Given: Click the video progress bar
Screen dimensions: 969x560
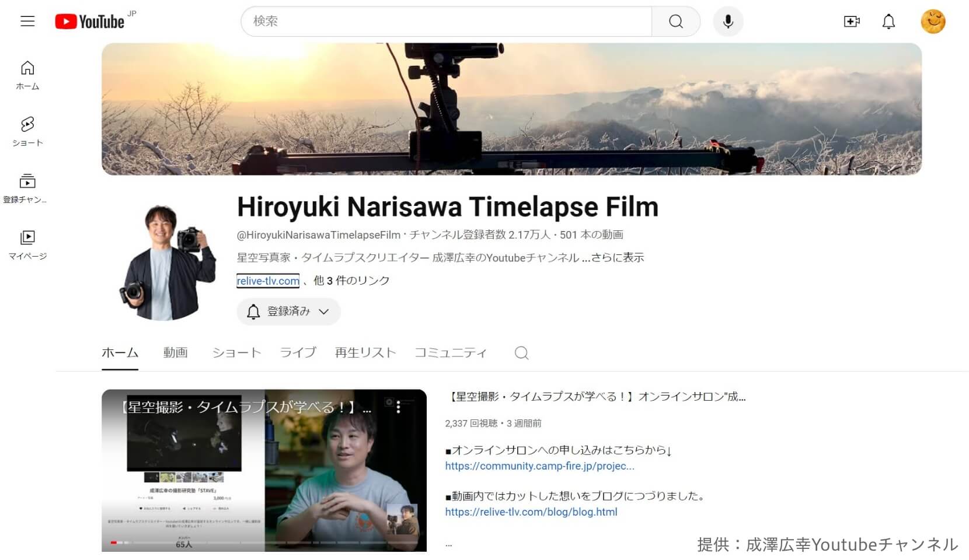Looking at the screenshot, I should [264, 542].
